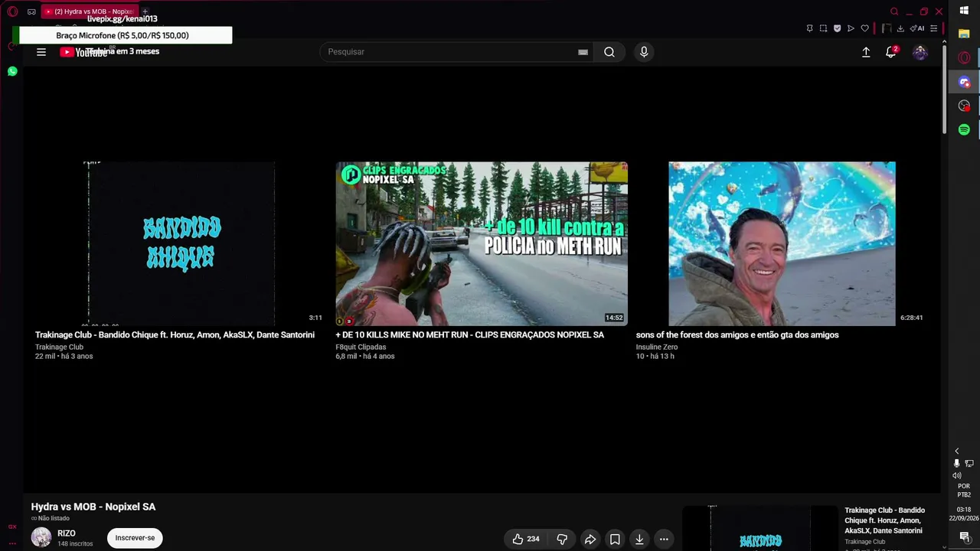Open WhatsApp in Opera sidebar
The image size is (980, 551).
12,71
